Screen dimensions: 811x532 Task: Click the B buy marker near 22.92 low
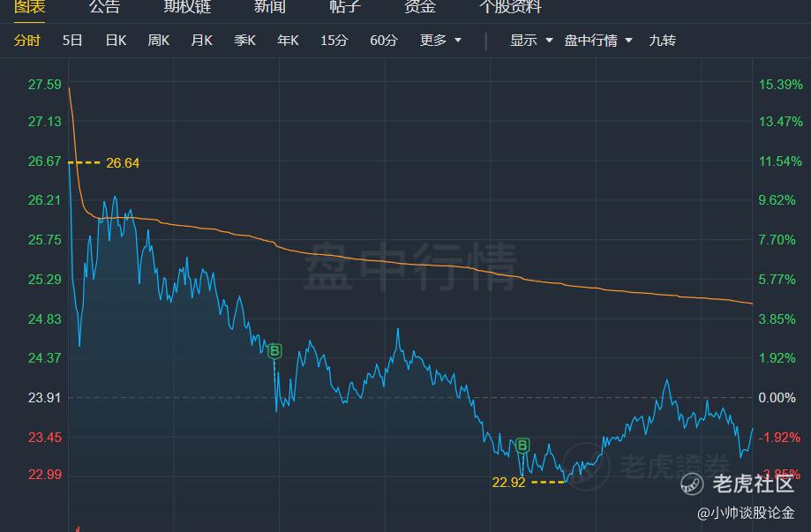point(522,446)
